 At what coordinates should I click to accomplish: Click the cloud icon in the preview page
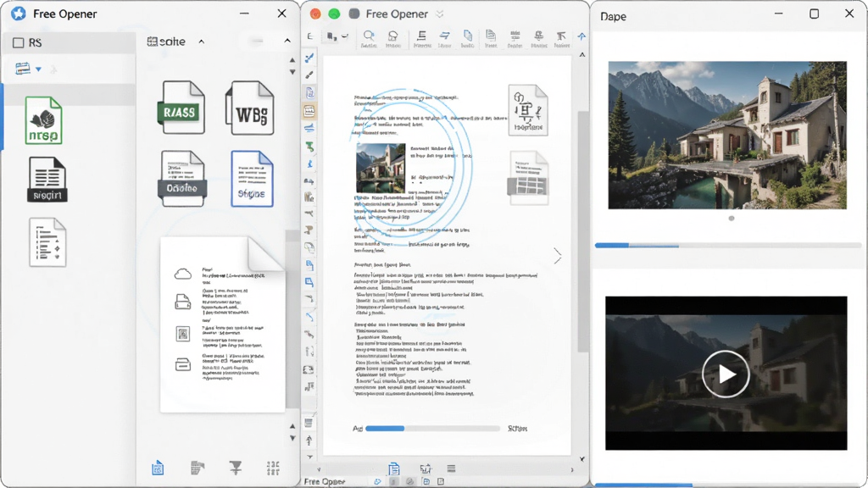tap(183, 274)
